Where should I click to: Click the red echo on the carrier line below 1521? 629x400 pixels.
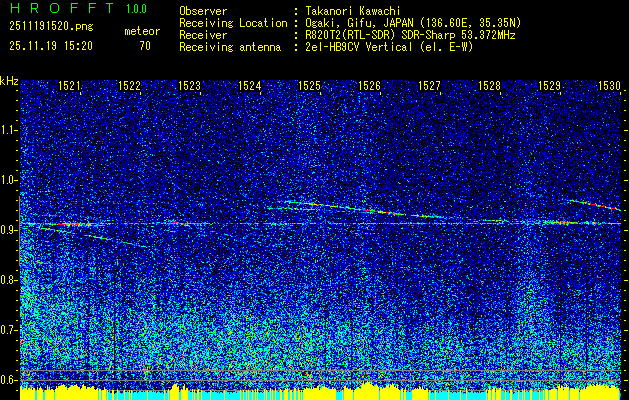pyautogui.click(x=74, y=225)
